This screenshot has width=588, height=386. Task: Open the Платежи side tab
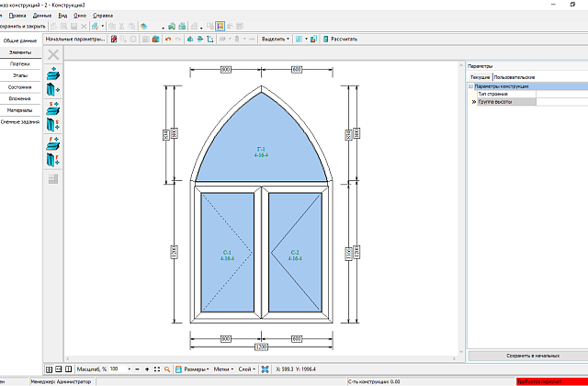[20, 64]
